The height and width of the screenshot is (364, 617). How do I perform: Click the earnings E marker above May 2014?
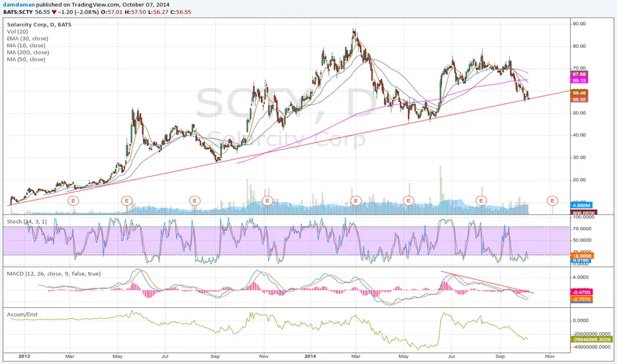coord(408,201)
